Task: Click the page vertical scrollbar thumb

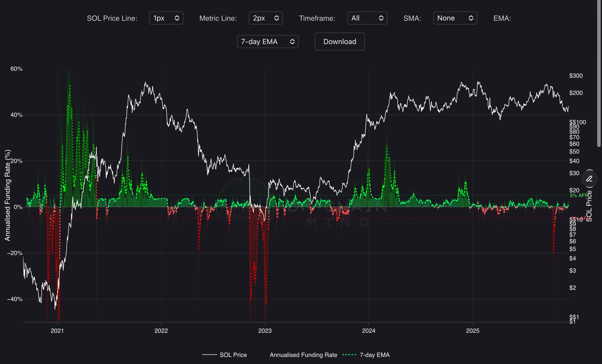Action: pyautogui.click(x=599, y=73)
